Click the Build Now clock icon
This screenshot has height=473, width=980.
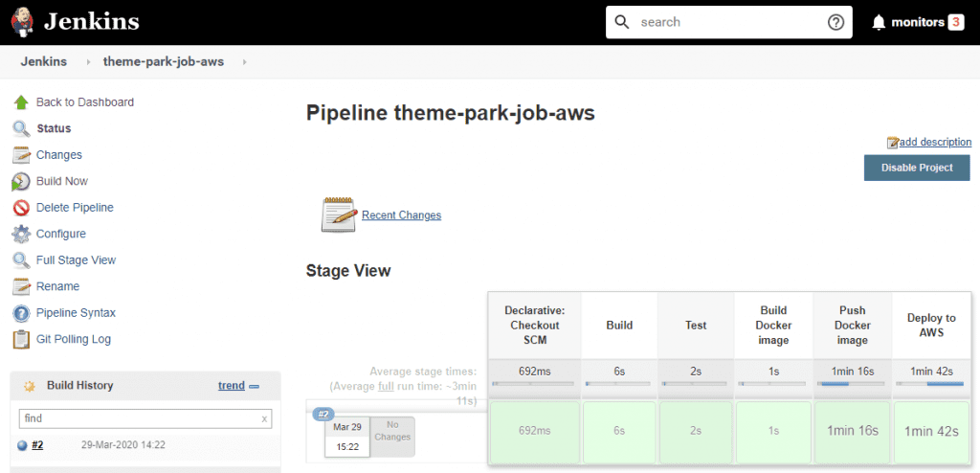pos(21,181)
